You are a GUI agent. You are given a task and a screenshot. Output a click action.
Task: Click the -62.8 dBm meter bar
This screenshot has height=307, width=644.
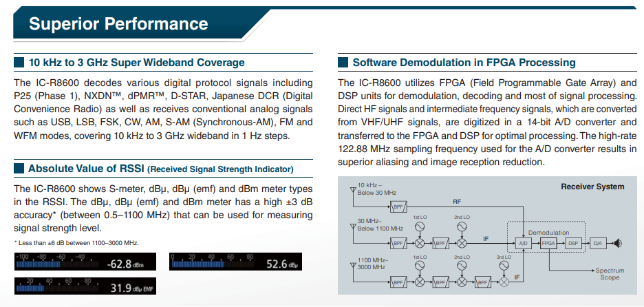85,262
